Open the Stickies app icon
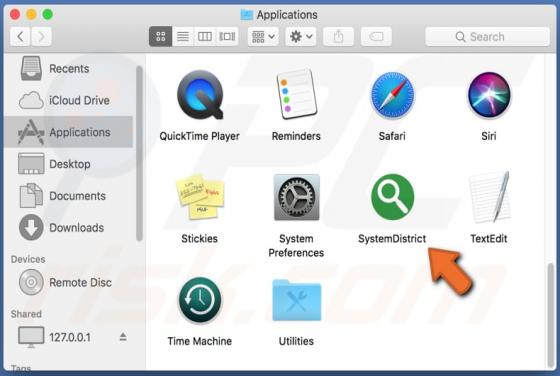Viewport: 560px width, 376px height. pos(200,197)
